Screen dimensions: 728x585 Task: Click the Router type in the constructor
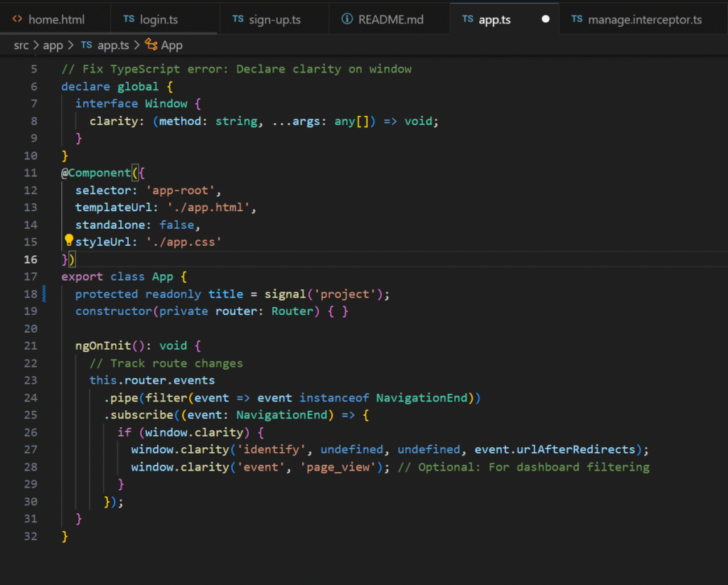click(292, 311)
